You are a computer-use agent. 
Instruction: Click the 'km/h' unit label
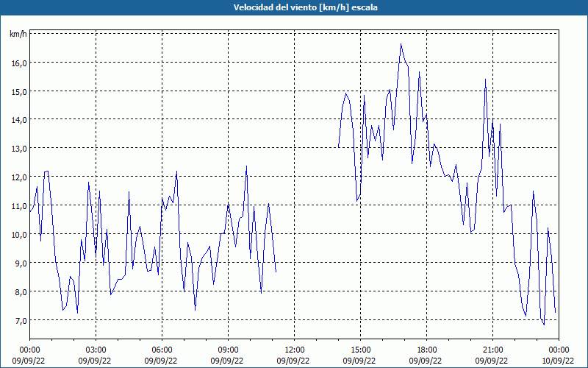pos(18,34)
